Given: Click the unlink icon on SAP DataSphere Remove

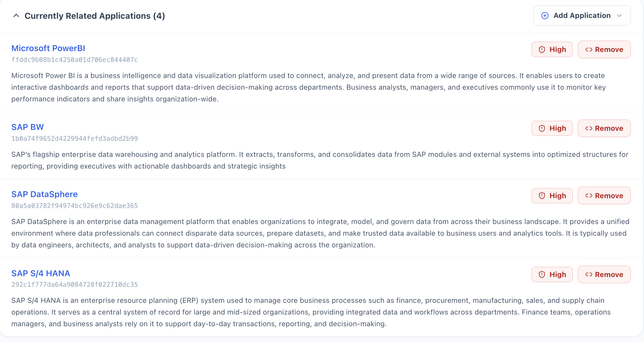Looking at the screenshot, I should pos(589,195).
